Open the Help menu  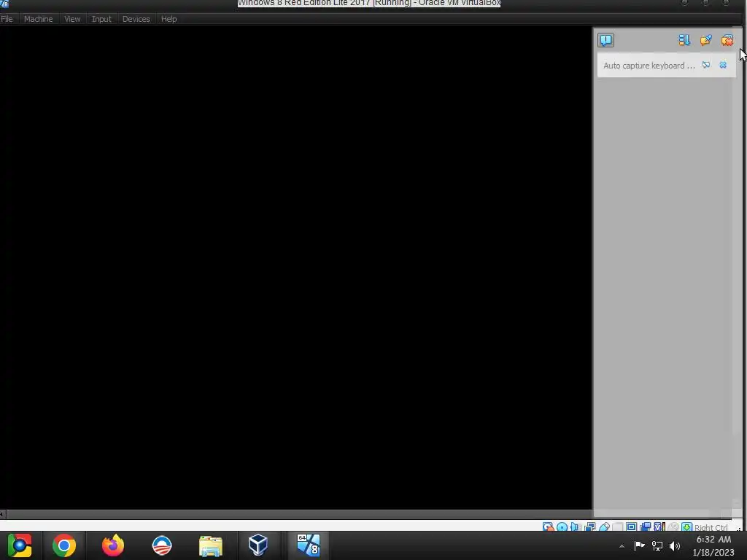(x=169, y=19)
